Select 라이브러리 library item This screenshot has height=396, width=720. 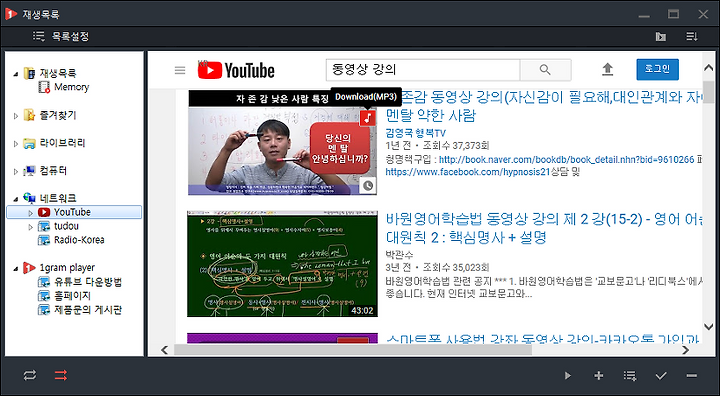pyautogui.click(x=55, y=143)
